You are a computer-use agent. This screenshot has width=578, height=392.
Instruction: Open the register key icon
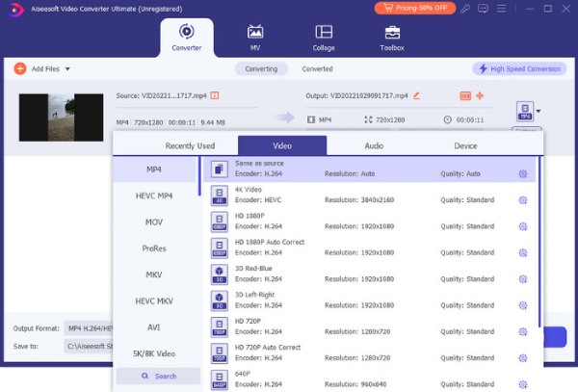pyautogui.click(x=465, y=9)
